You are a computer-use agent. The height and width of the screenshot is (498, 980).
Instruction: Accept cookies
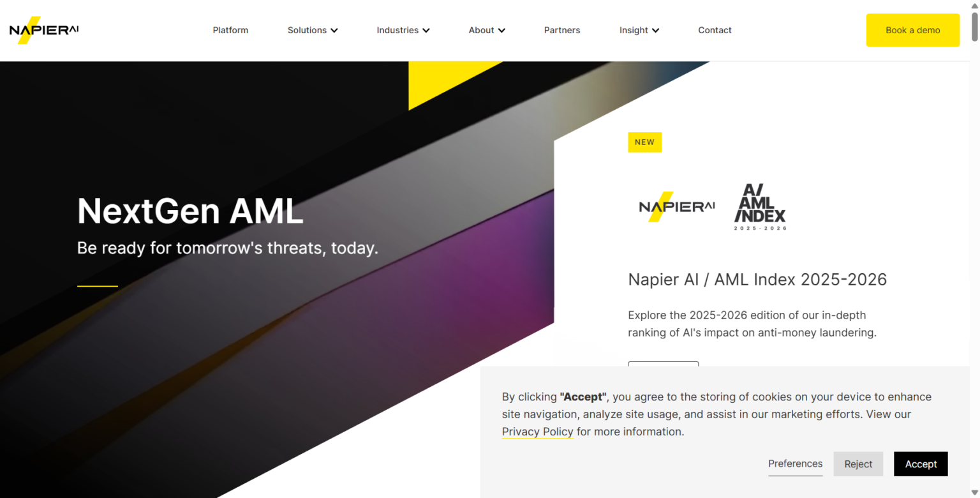click(x=921, y=464)
